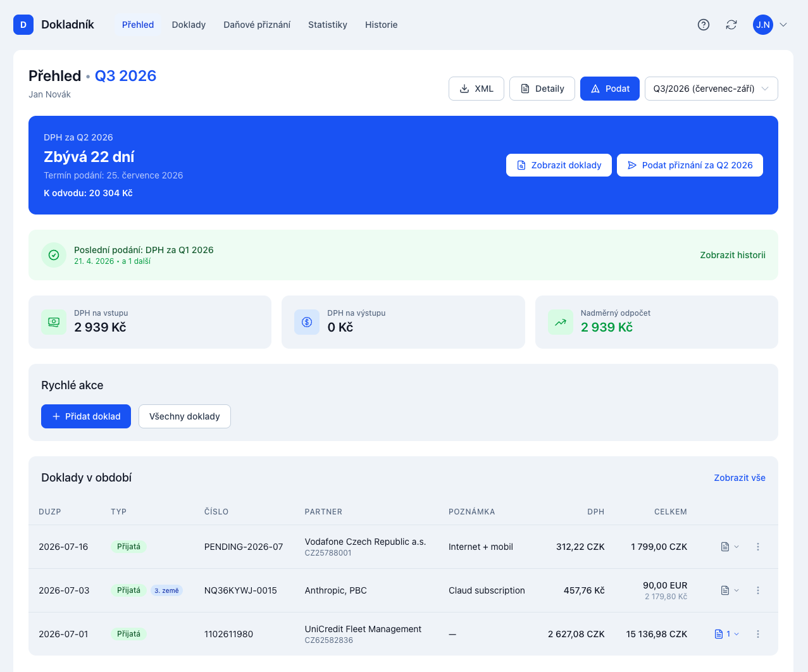Click attachment icon in UniCredit row
The width and height of the screenshot is (808, 672).
pos(719,634)
